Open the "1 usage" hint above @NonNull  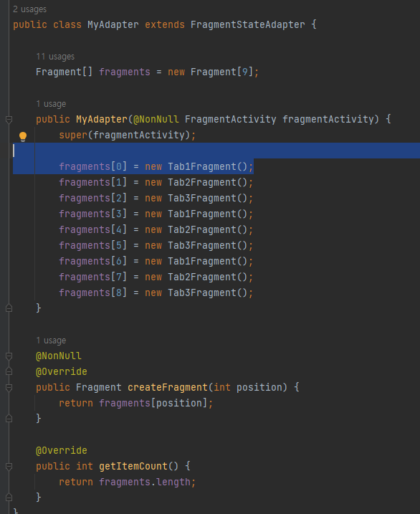51,341
